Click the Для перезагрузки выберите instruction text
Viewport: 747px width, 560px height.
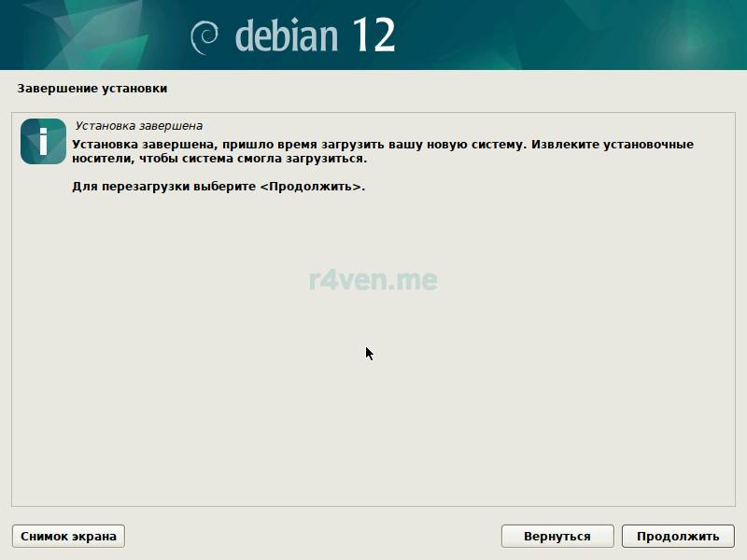[163, 187]
